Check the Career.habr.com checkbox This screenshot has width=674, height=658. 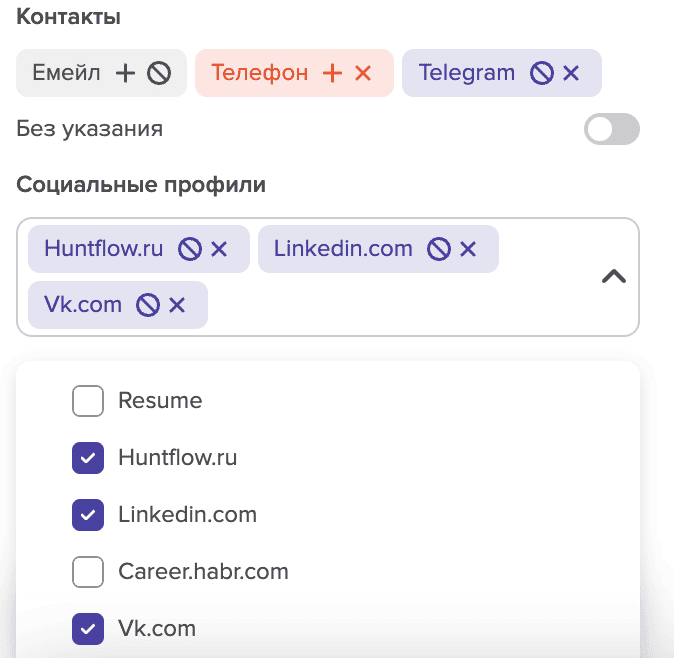[88, 572]
